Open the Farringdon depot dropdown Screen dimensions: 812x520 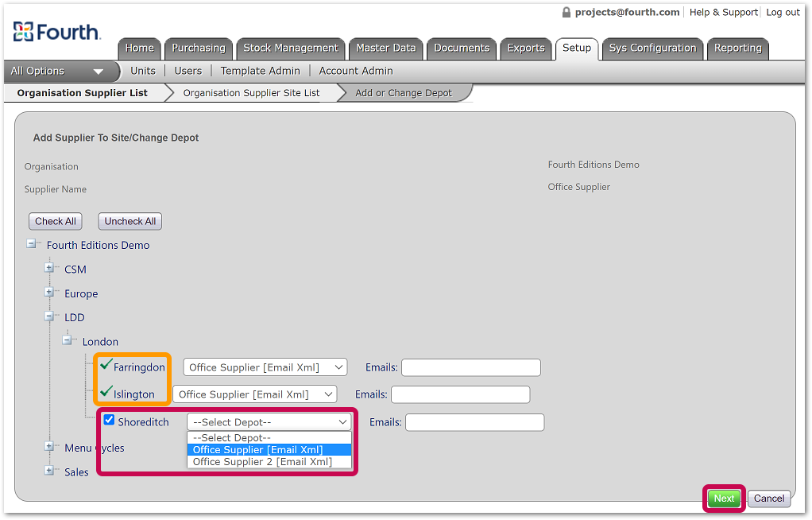[x=265, y=367]
